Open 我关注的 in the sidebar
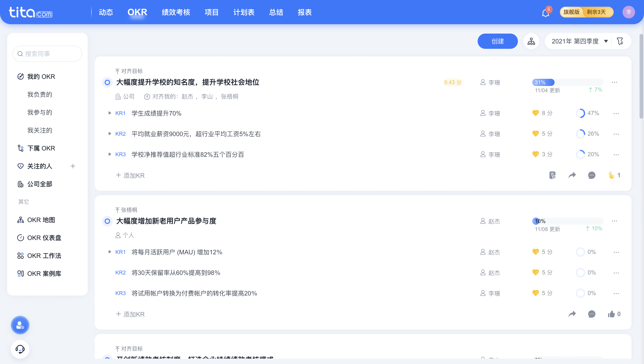This screenshot has height=364, width=644. click(40, 131)
